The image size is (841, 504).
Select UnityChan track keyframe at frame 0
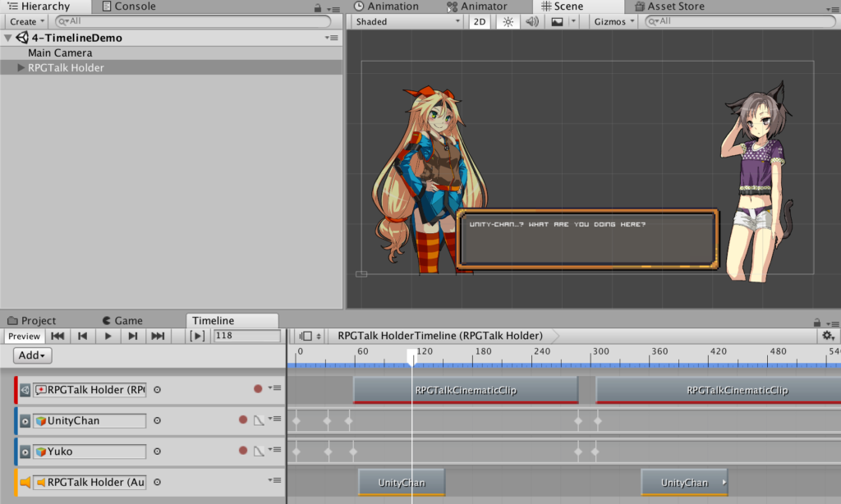[296, 421]
